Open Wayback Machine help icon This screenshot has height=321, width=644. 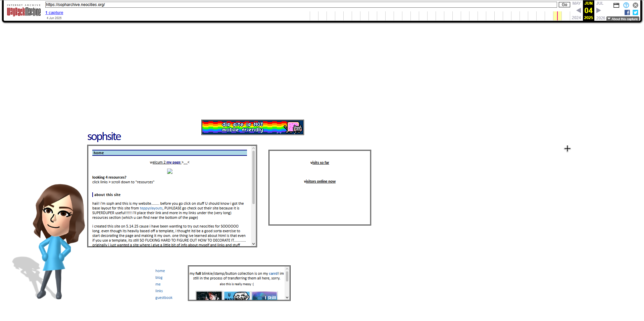pos(626,5)
